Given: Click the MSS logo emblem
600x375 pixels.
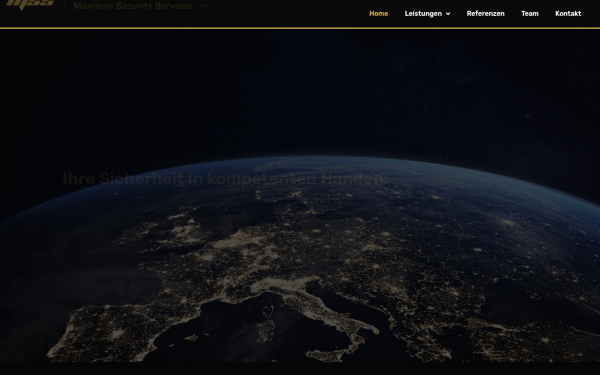Looking at the screenshot, I should [x=30, y=4].
